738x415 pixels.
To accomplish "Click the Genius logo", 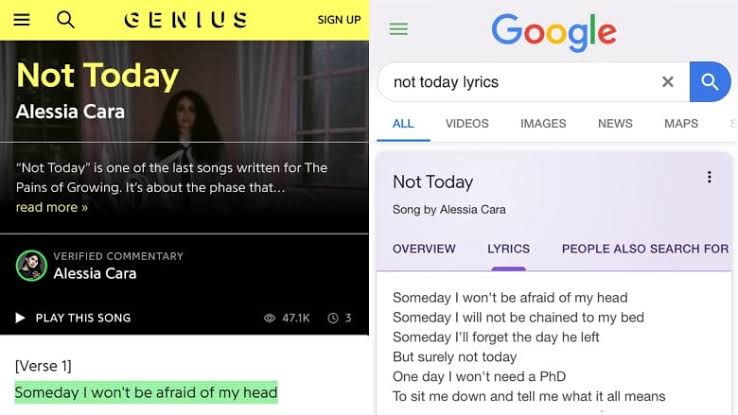I will pyautogui.click(x=185, y=20).
